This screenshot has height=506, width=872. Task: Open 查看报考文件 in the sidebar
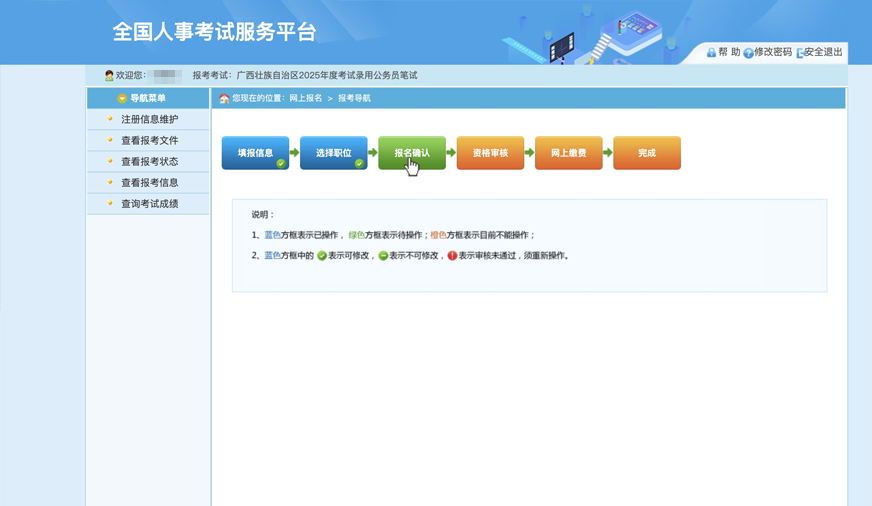coord(149,141)
